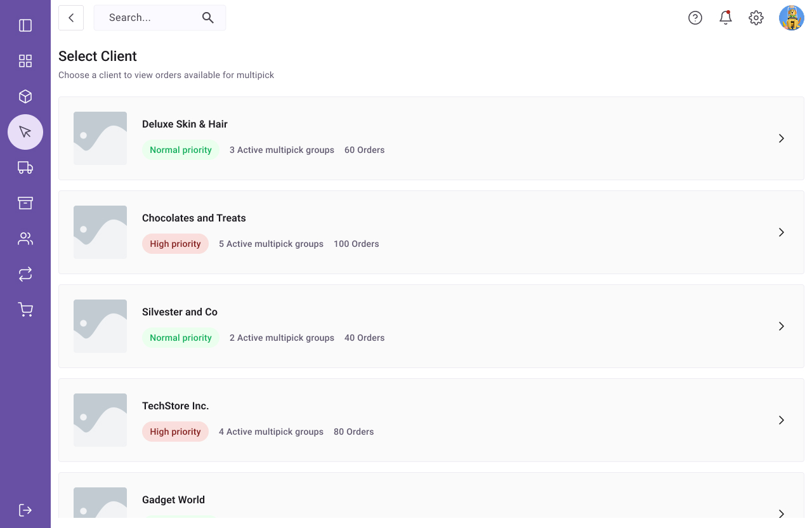The image size is (812, 528).
Task: Open the dashboard grid icon
Action: click(25, 61)
